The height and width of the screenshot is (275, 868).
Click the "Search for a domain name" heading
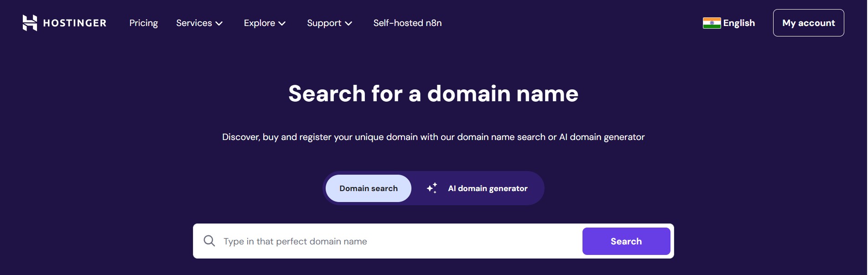point(433,94)
